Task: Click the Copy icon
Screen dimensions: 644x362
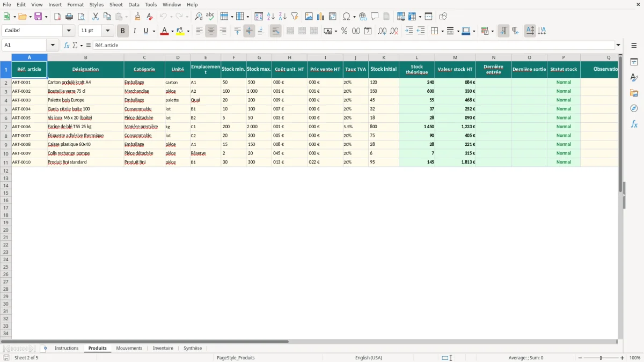Action: point(107,17)
